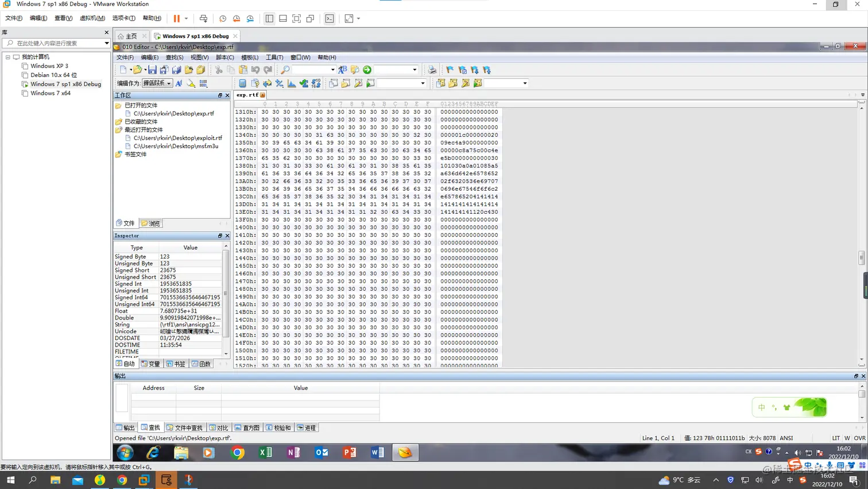Open the 010 Editor 模板(L) menu
The width and height of the screenshot is (868, 489).
coord(250,57)
